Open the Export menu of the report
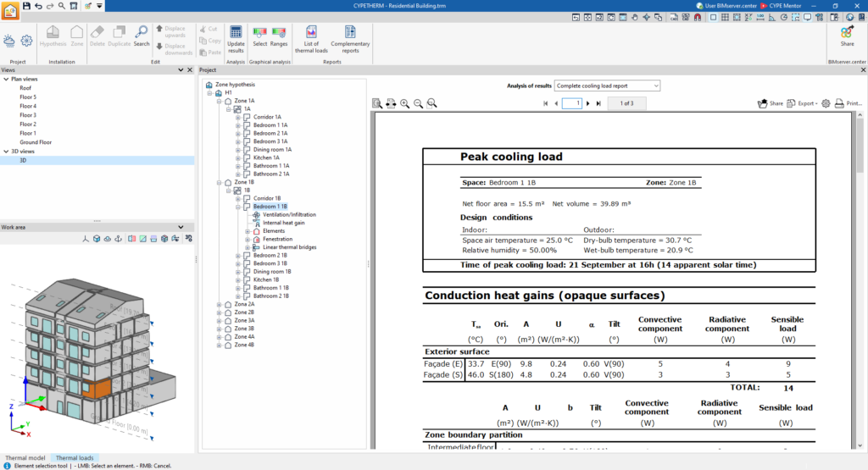The height and width of the screenshot is (470, 868). (x=802, y=103)
